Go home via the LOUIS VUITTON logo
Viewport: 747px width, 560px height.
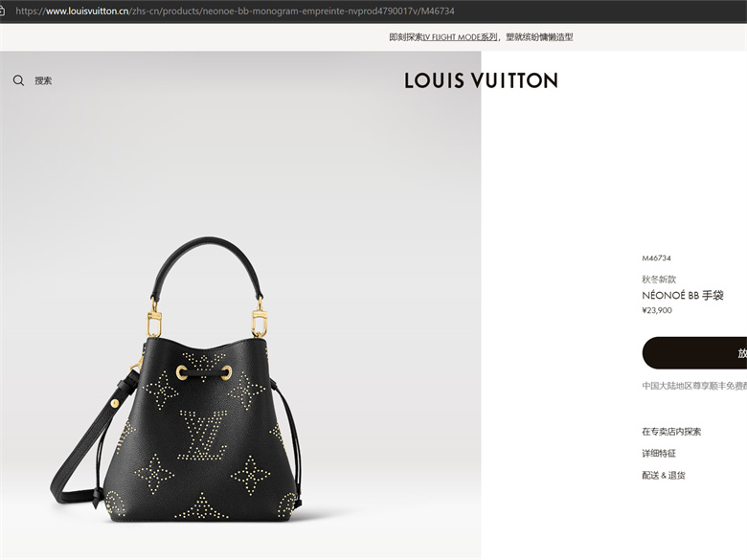(x=481, y=80)
